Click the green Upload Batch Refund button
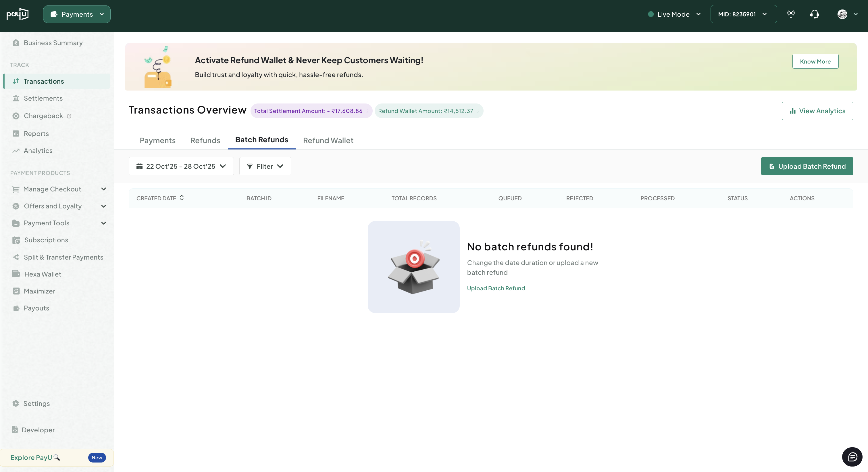 (807, 166)
